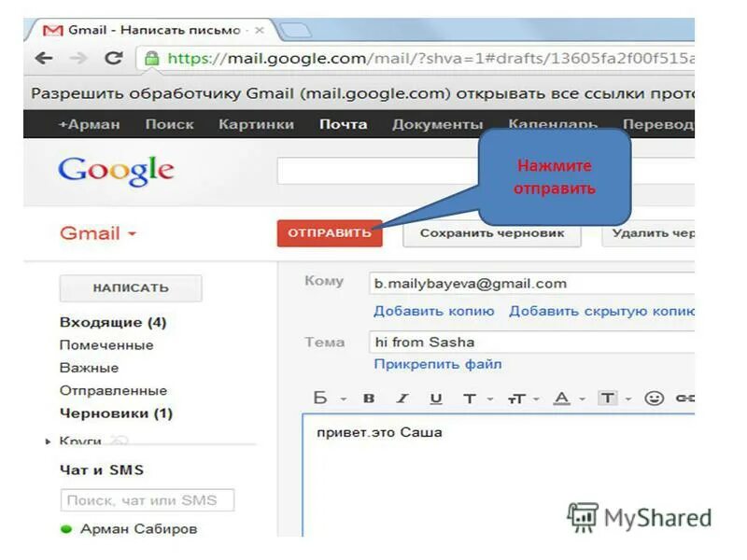This screenshot has width=747, height=560.
Task: Click the Тема subject field
Action: click(x=531, y=342)
